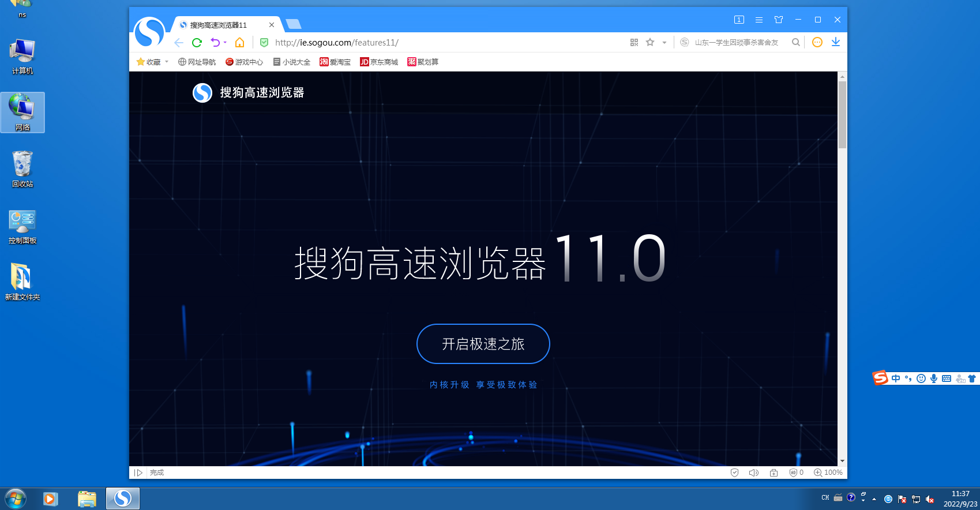Open the orange chat bubble icon
This screenshot has width=980, height=510.
click(817, 42)
